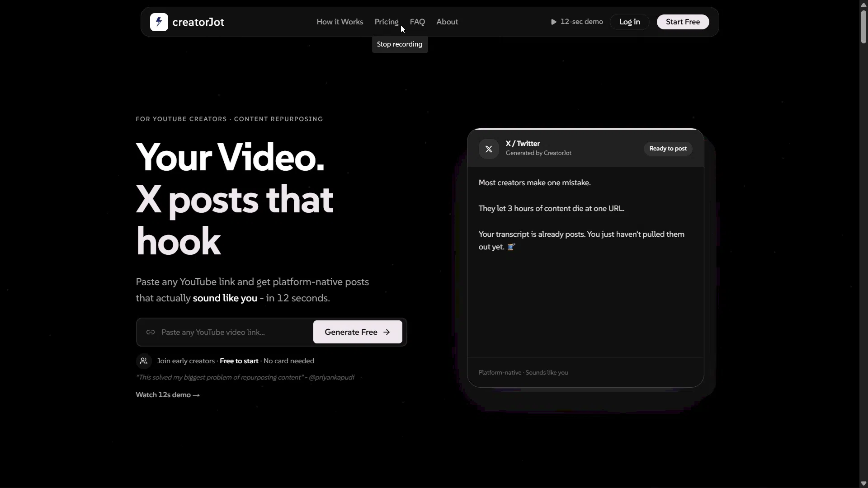Image resolution: width=868 pixels, height=488 pixels.
Task: Click the Your transcript is already posts line
Action: click(x=581, y=240)
